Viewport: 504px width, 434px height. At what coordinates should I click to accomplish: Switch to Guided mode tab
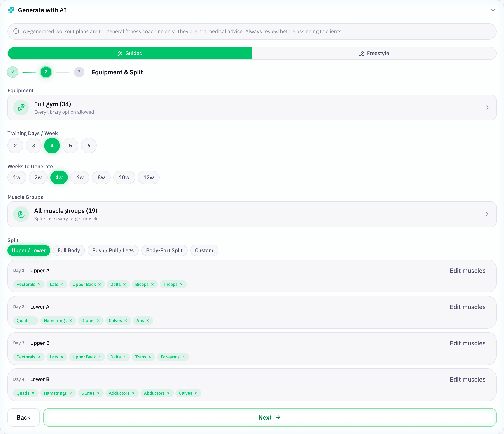(130, 53)
